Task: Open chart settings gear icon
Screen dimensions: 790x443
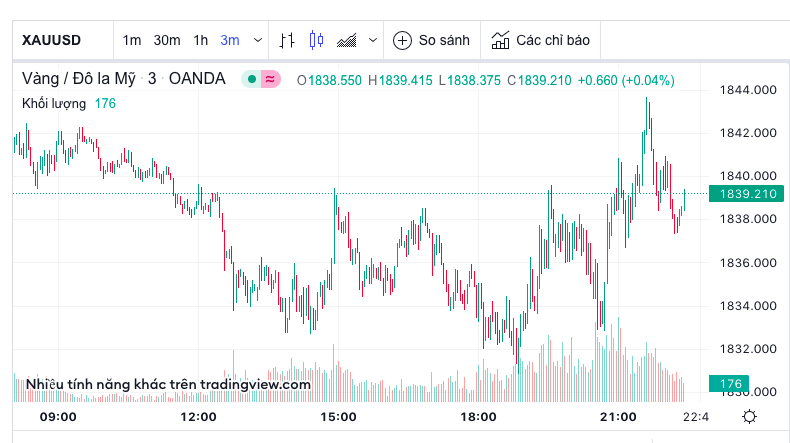Action: (x=749, y=416)
